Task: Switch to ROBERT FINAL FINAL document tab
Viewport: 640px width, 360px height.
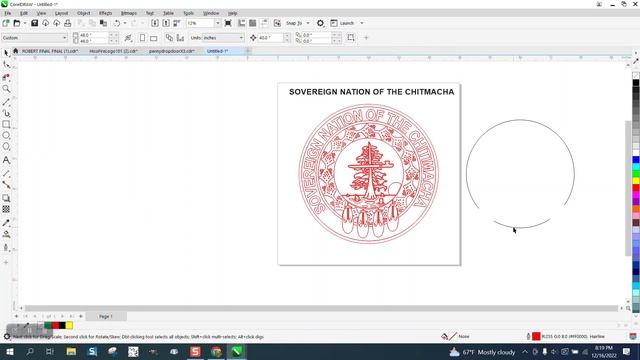Action: pos(50,51)
